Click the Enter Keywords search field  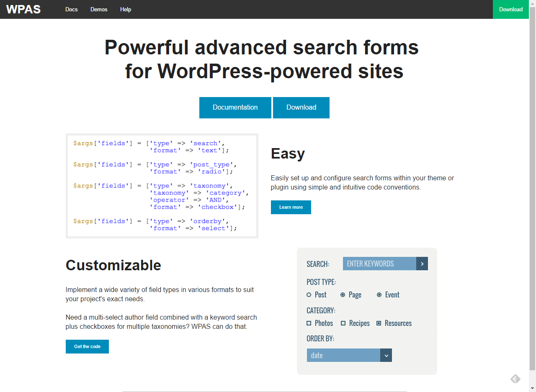[379, 264]
